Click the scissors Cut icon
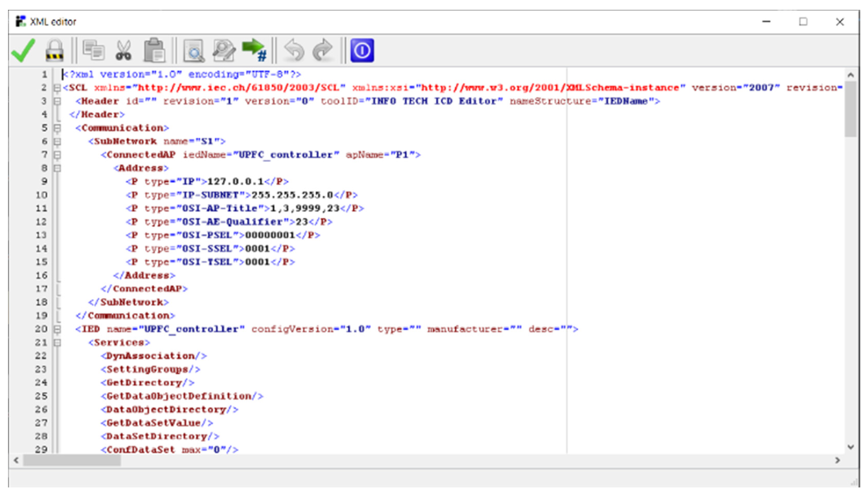 click(x=124, y=50)
